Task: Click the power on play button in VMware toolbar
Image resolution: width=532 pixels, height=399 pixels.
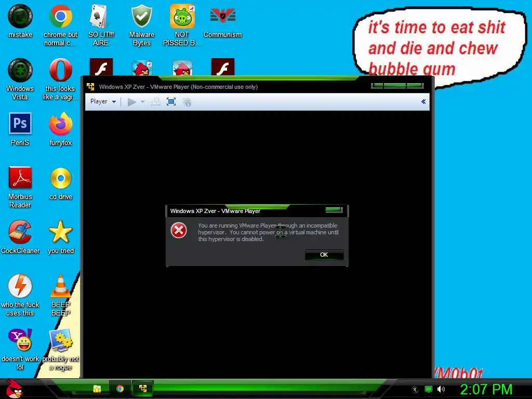Action: (x=131, y=102)
